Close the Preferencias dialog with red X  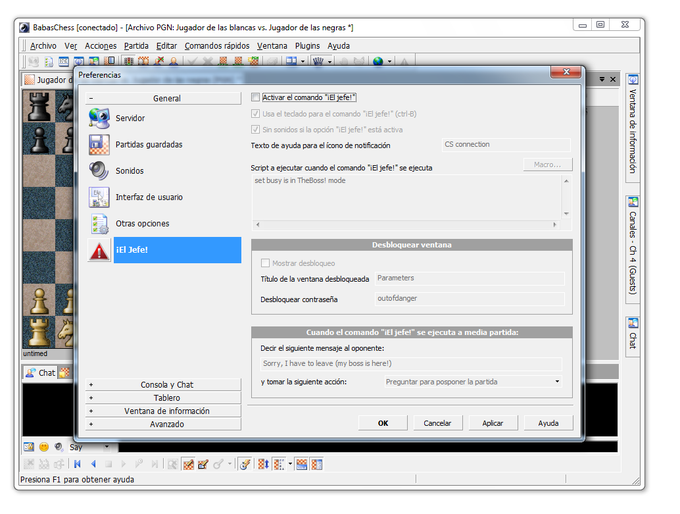[566, 72]
